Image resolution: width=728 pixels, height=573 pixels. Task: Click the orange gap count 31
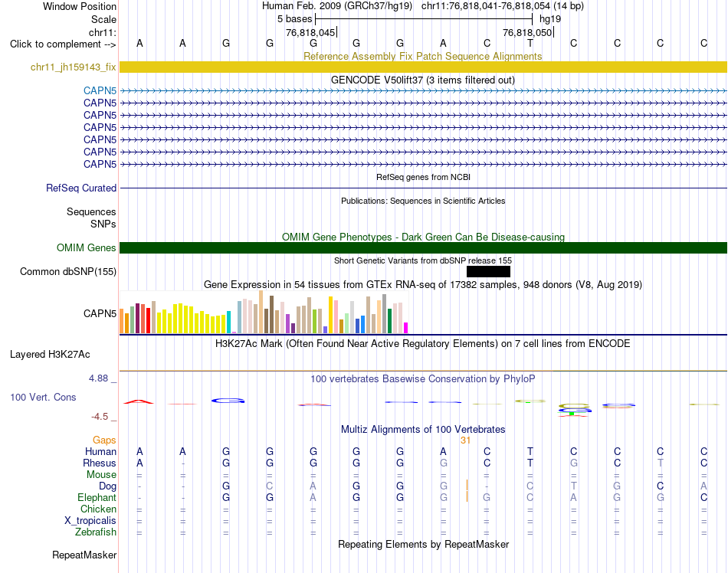point(466,440)
